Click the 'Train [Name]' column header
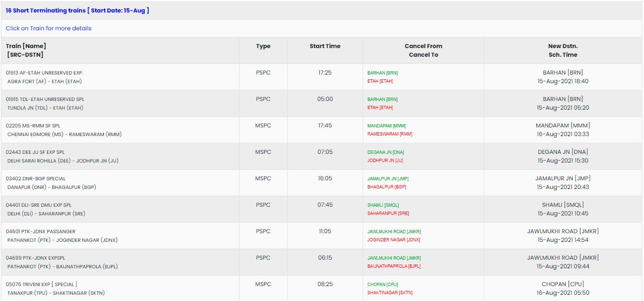Image resolution: width=644 pixels, height=301 pixels. click(26, 46)
